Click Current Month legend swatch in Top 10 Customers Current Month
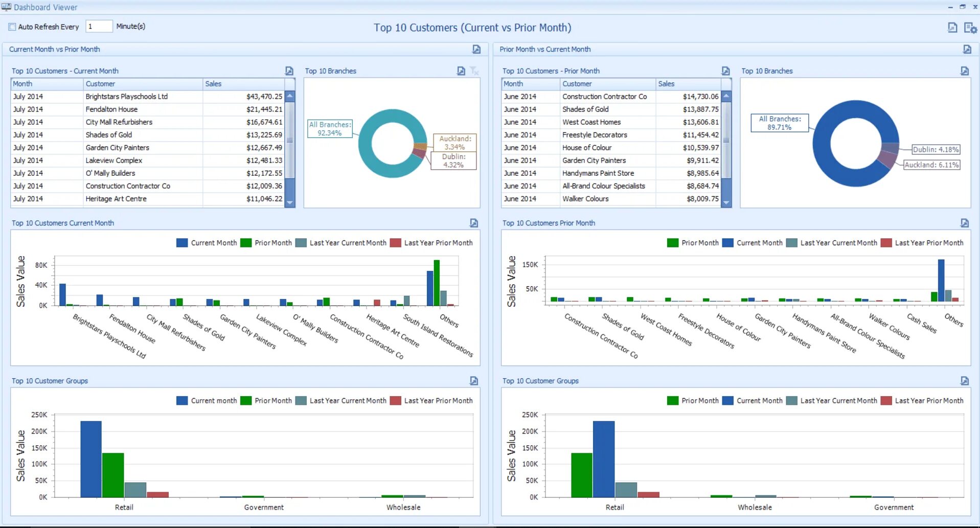This screenshot has height=528, width=980. pos(182,243)
